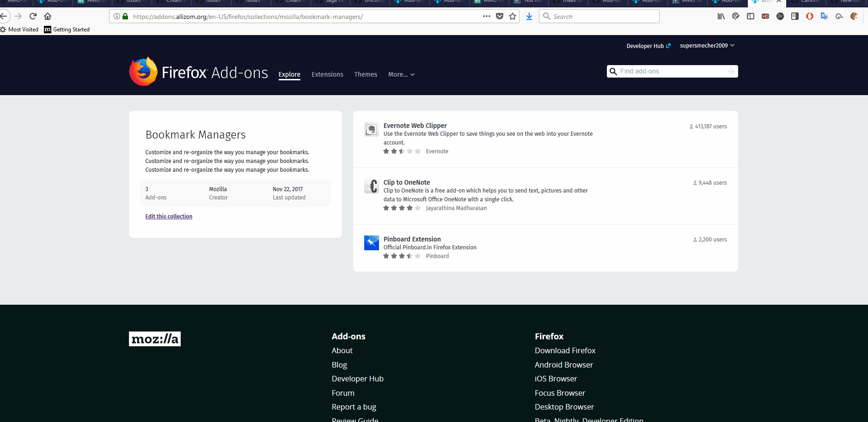Image resolution: width=868 pixels, height=422 pixels.
Task: Click the cookie manager extension icon
Action: pos(855,16)
